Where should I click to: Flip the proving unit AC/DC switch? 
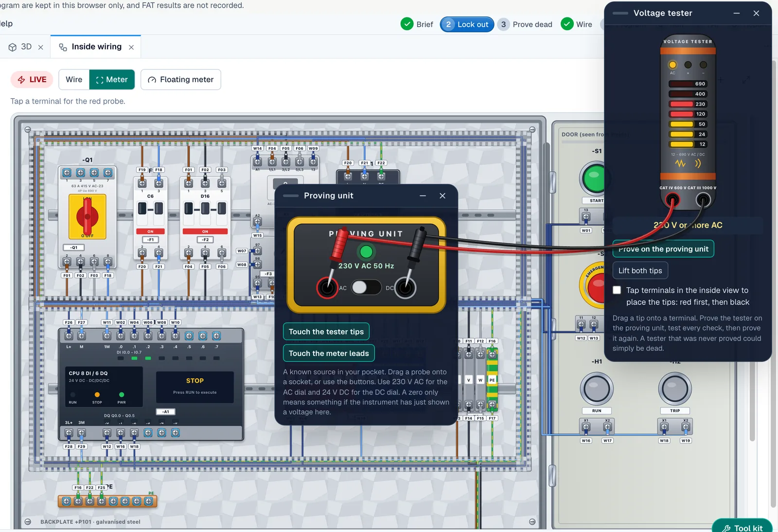click(366, 287)
